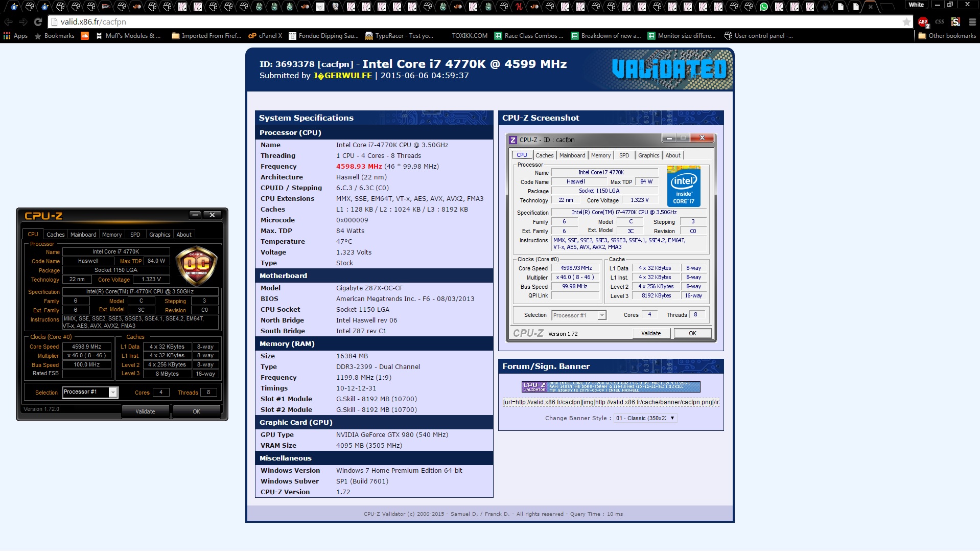This screenshot has height=552, width=980.
Task: Click the CPU-Z Validator forum banner image
Action: pyautogui.click(x=611, y=387)
